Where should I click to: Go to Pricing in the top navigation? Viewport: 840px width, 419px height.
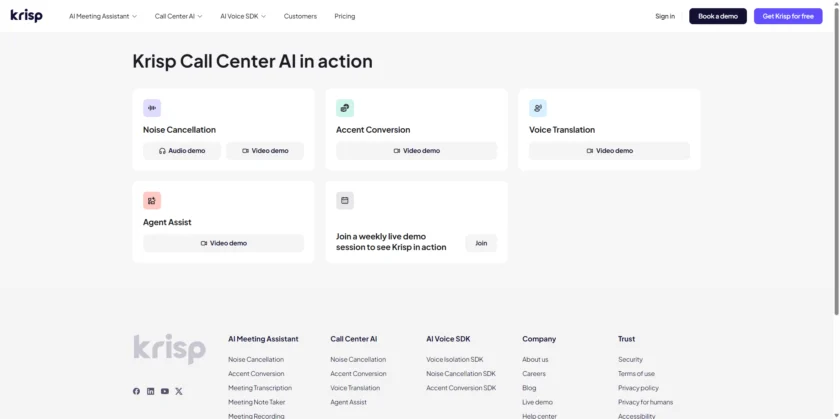pyautogui.click(x=344, y=16)
